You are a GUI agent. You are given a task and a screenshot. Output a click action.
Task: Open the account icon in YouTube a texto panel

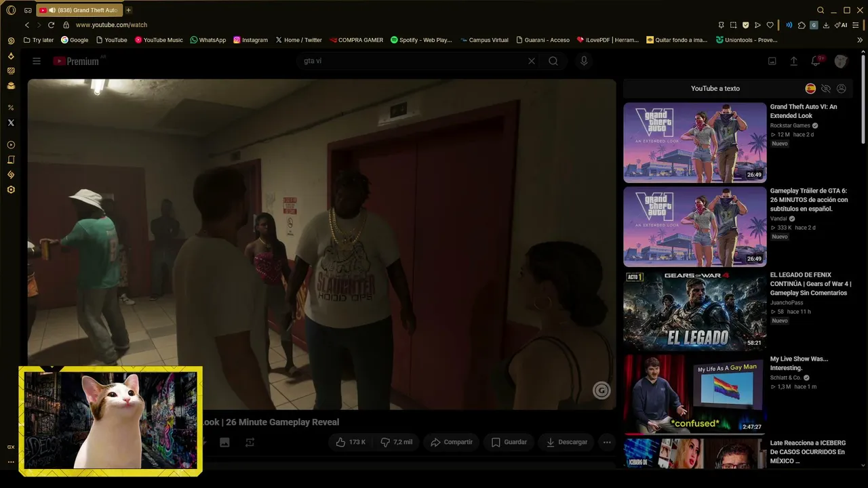(842, 89)
